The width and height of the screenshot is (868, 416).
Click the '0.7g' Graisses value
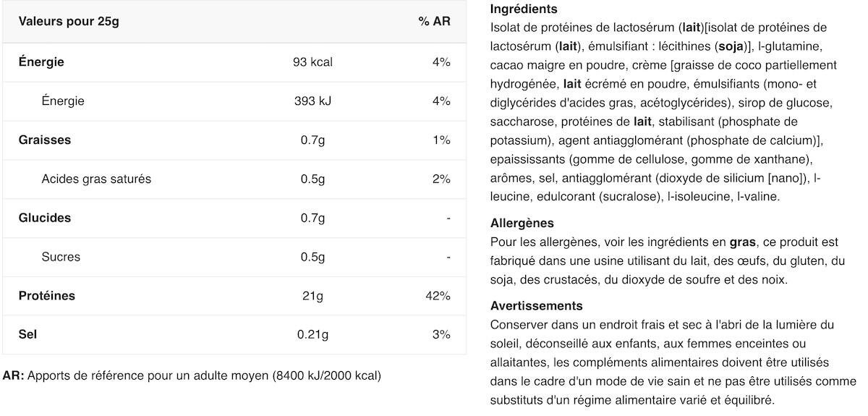[x=312, y=140]
